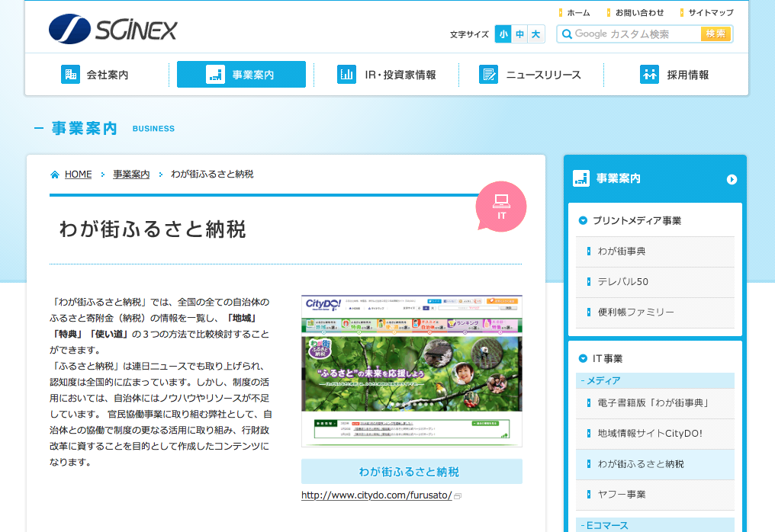Open 地域情報サイトCityDO! in sidebar
This screenshot has width=775, height=532.
click(x=655, y=434)
